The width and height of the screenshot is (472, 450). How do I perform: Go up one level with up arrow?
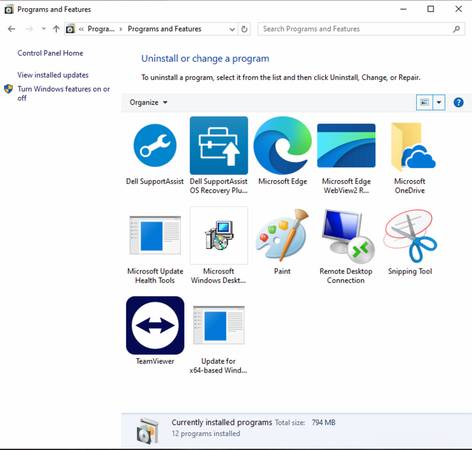pos(56,29)
